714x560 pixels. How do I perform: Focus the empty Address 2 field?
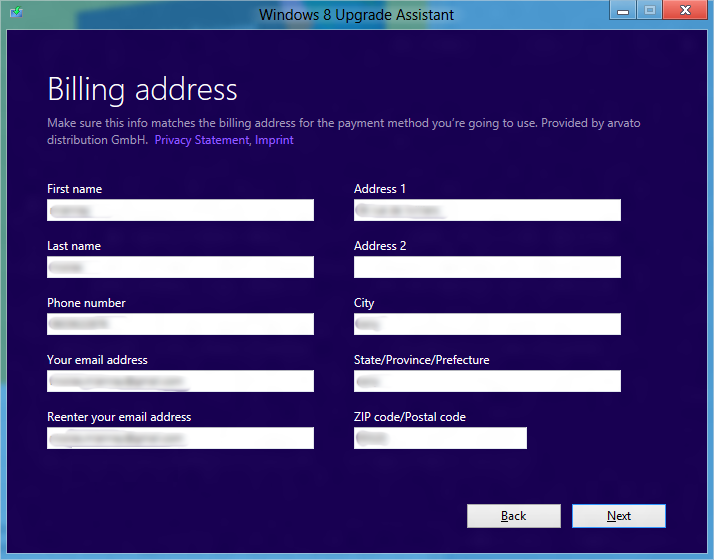coord(487,267)
